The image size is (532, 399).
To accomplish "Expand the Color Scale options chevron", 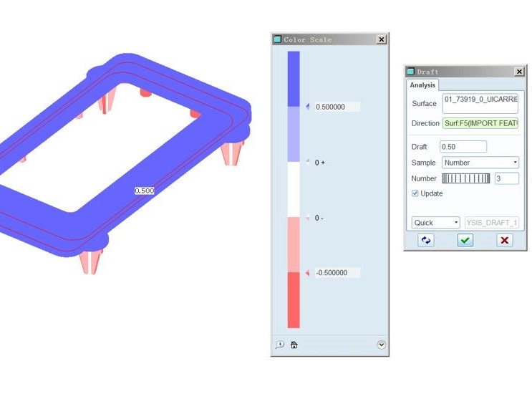I will [381, 345].
